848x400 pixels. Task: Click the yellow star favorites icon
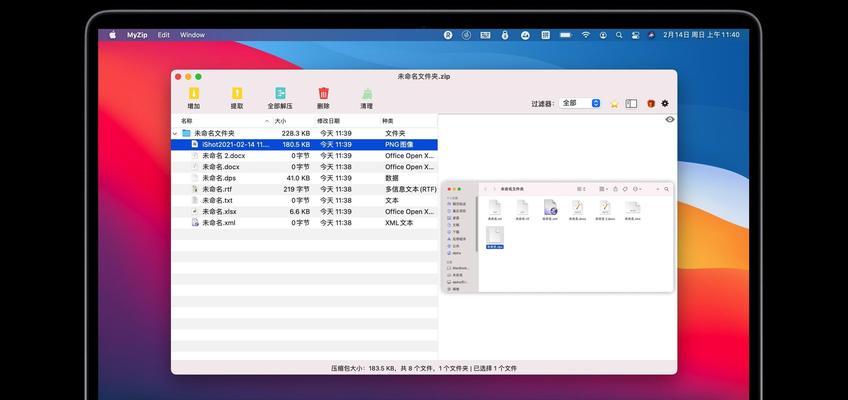(614, 104)
